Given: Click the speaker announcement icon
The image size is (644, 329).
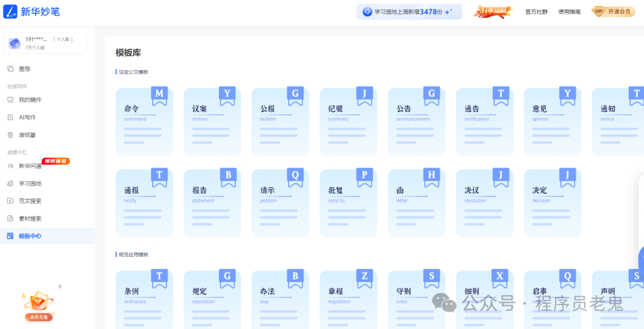Looking at the screenshot, I should click(367, 12).
